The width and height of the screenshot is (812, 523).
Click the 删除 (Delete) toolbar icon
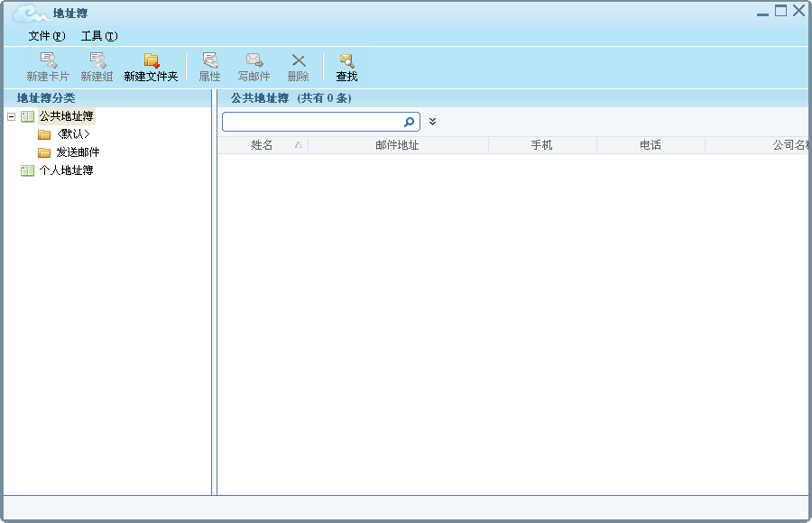pyautogui.click(x=298, y=65)
